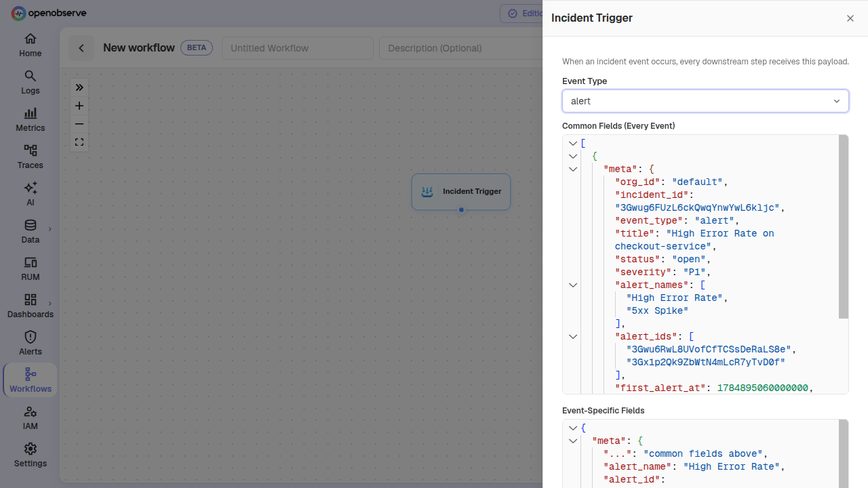This screenshot has width=868, height=488.
Task: Click the "severity": "P1" line
Action: [663, 272]
